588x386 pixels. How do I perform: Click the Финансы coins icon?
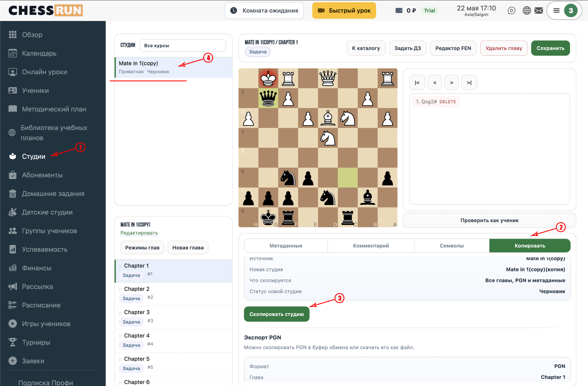coord(13,268)
